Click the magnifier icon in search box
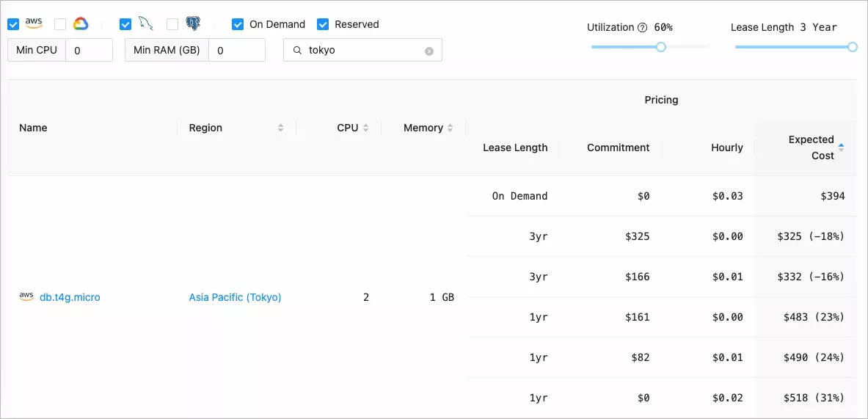Image resolution: width=868 pixels, height=419 pixels. [297, 51]
